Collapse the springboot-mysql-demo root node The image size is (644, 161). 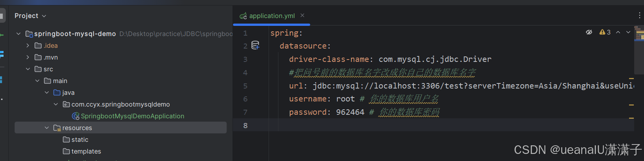tap(18, 34)
